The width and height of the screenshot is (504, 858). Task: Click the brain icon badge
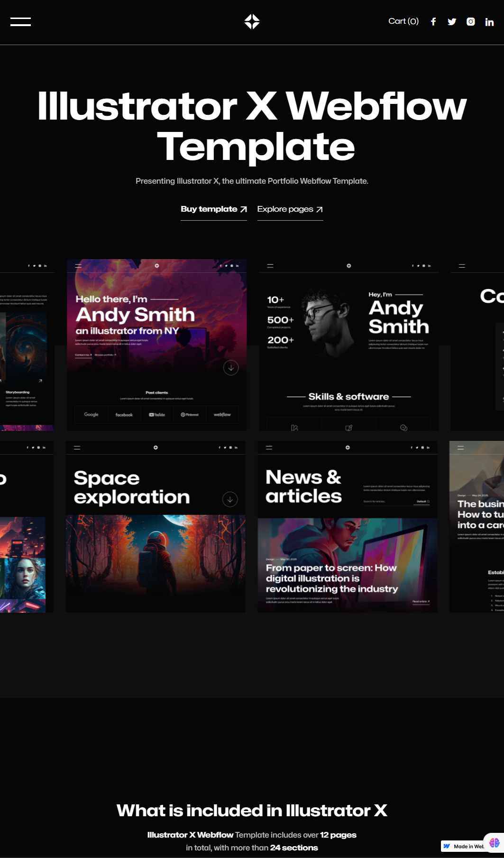click(494, 842)
